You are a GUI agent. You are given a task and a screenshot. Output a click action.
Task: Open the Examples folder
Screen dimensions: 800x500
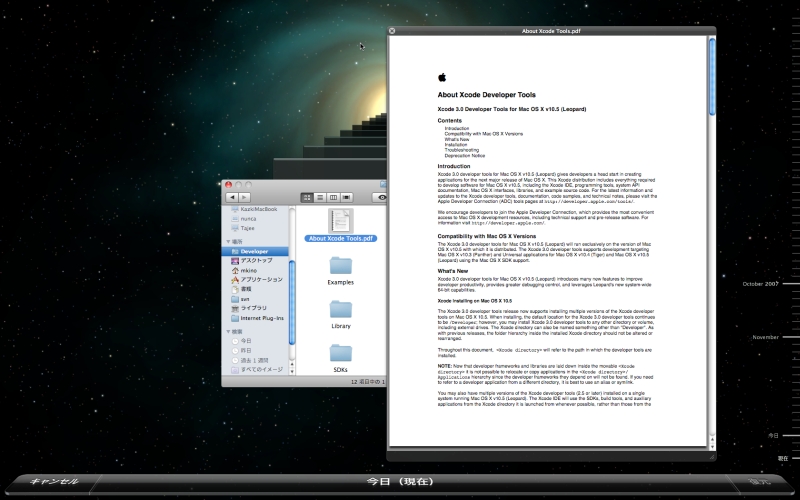tap(340, 267)
